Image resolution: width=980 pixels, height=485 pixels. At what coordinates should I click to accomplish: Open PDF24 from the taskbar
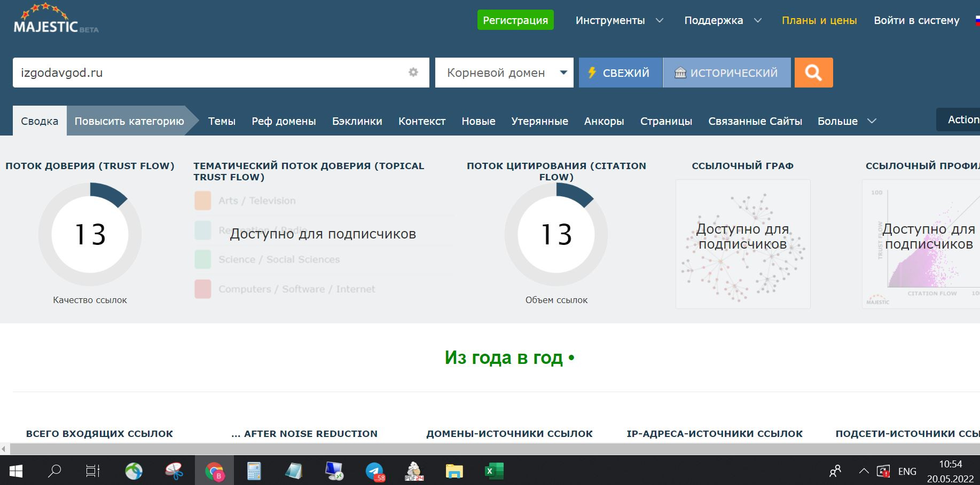point(414,471)
